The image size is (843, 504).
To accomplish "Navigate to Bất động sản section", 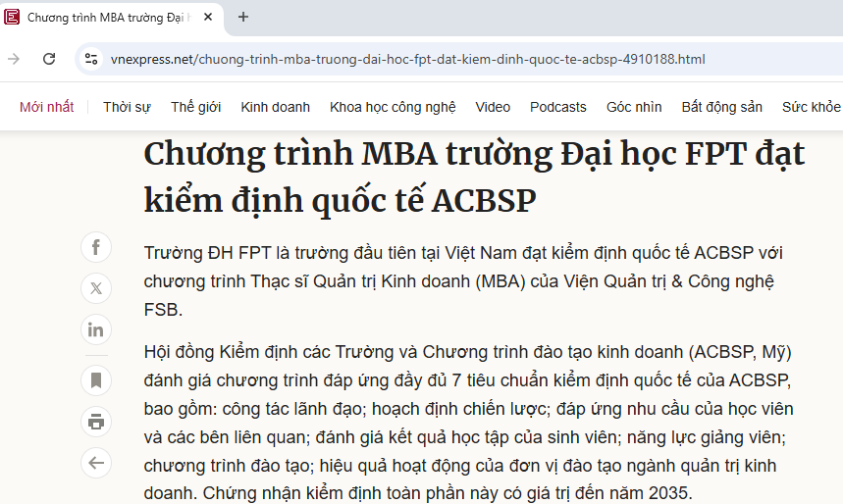I will 722,107.
